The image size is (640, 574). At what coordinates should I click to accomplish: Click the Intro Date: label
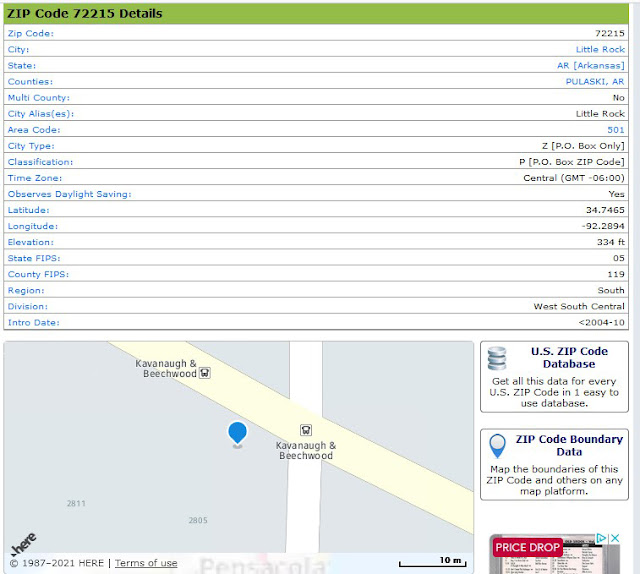point(33,323)
